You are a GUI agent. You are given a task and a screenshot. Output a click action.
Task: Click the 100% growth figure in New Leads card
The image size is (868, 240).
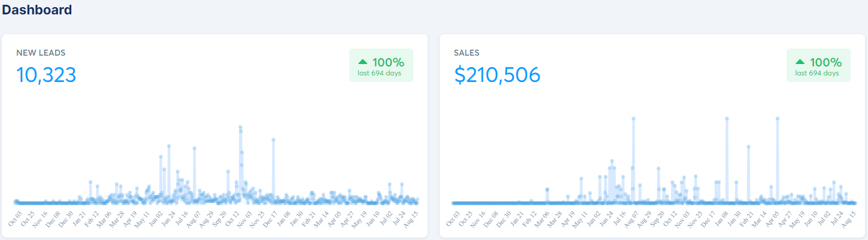tap(388, 62)
